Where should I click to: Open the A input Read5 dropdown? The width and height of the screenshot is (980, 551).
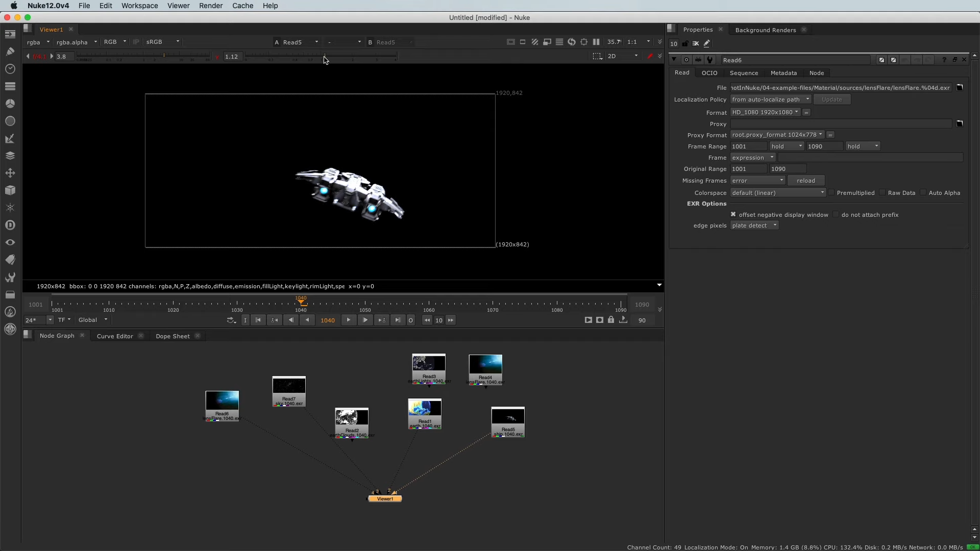click(x=301, y=42)
